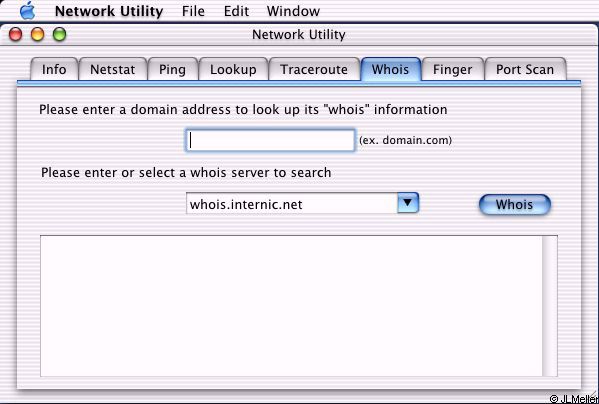Viewport: 599px width, 404px height.
Task: Open the Apple menu
Action: (x=28, y=11)
